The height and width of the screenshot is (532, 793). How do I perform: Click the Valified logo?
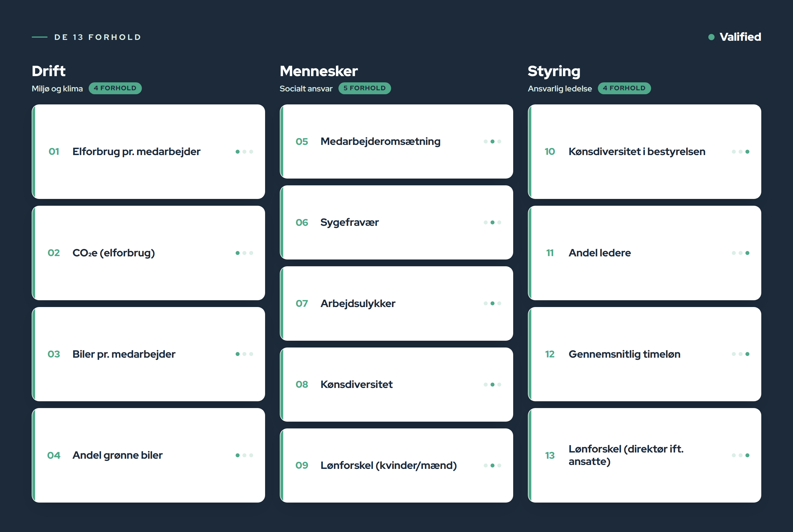coord(735,37)
